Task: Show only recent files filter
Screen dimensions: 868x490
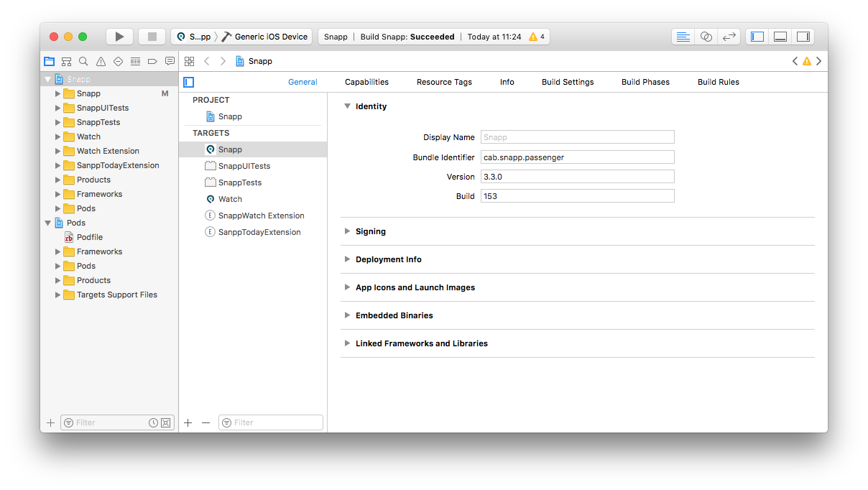Action: pyautogui.click(x=153, y=422)
